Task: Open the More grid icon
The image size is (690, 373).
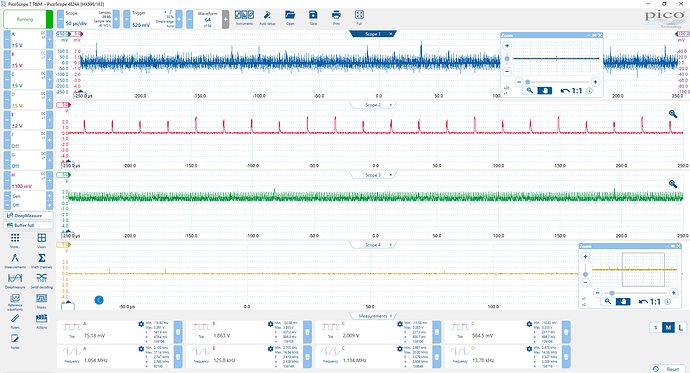Action: [15, 238]
